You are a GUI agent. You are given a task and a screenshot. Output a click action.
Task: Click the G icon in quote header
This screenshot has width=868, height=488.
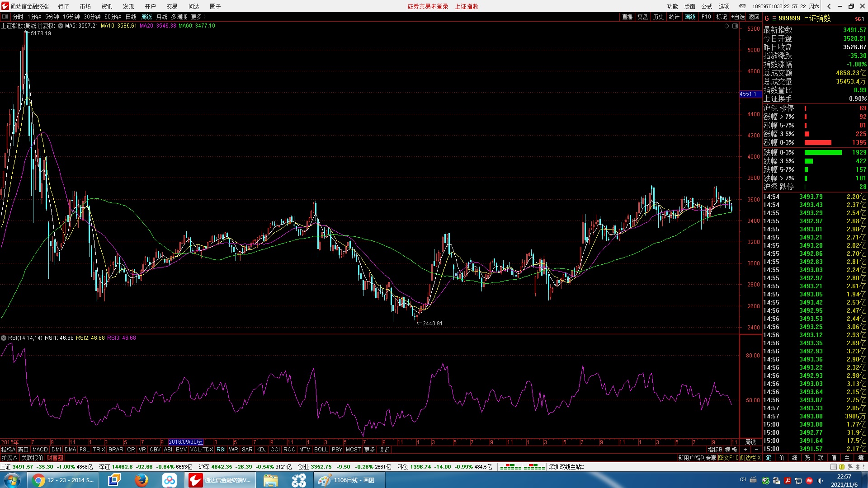point(767,19)
